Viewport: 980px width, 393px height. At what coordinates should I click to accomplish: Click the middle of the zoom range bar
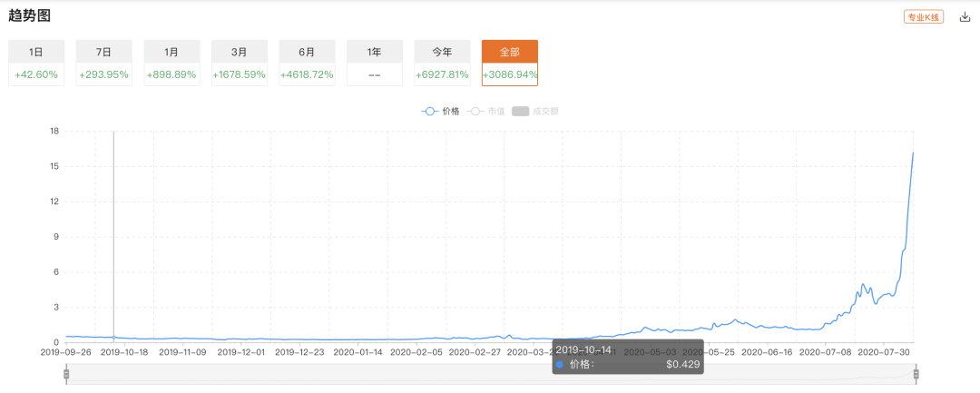[x=490, y=374]
